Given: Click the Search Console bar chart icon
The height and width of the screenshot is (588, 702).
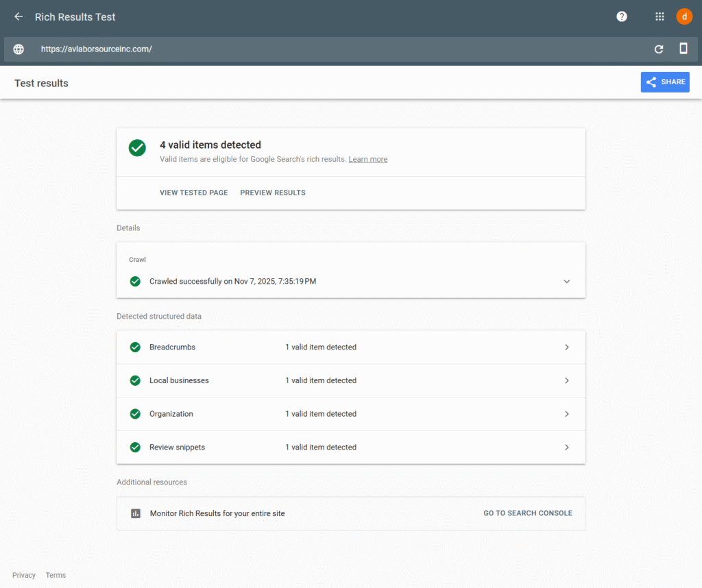Looking at the screenshot, I should tap(136, 513).
